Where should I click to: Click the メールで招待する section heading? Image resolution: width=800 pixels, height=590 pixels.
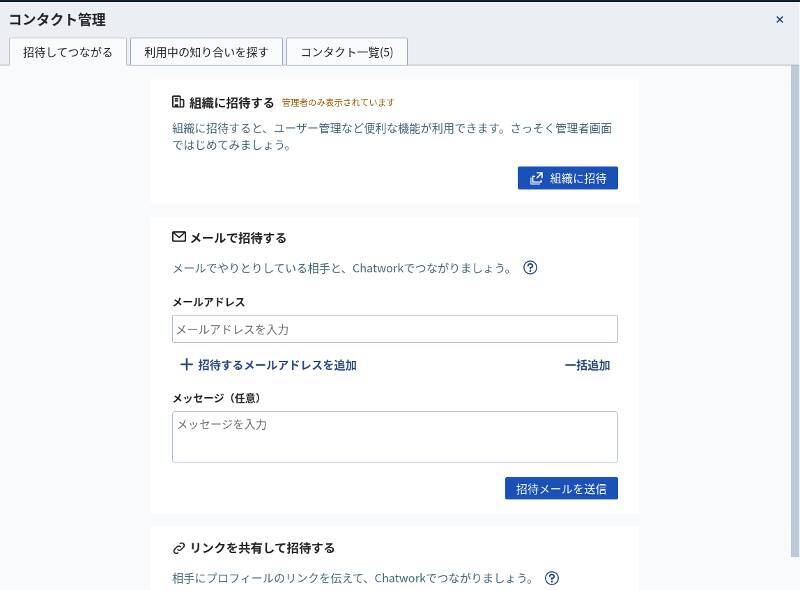238,238
